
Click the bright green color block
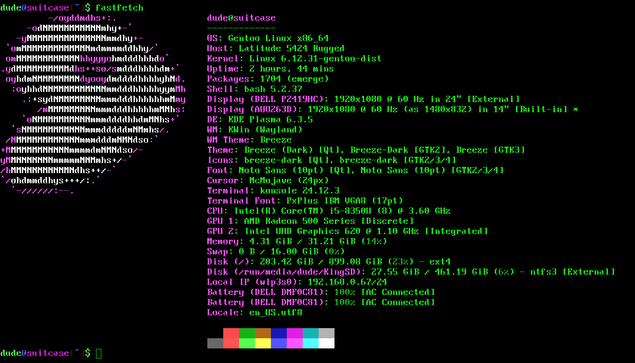(247, 343)
